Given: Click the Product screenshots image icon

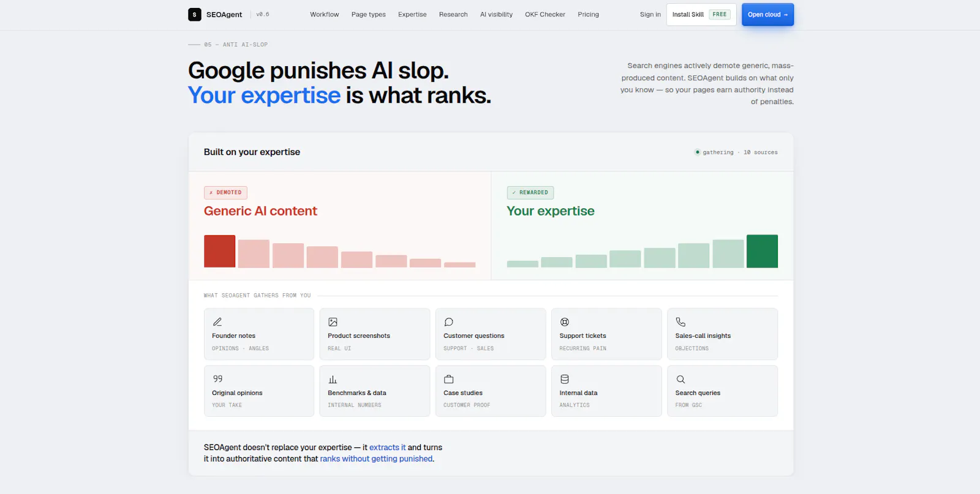Looking at the screenshot, I should pos(333,322).
